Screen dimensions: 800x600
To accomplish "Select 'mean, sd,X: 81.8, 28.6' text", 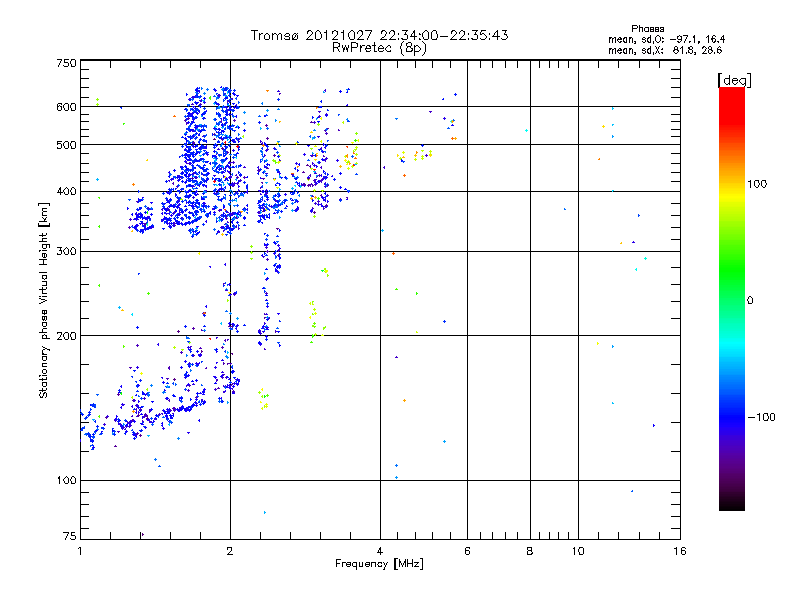I will (x=665, y=50).
